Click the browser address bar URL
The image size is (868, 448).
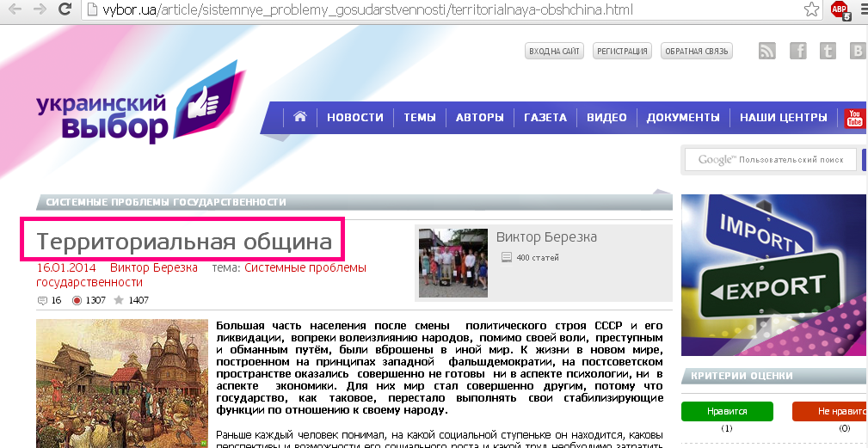[361, 10]
